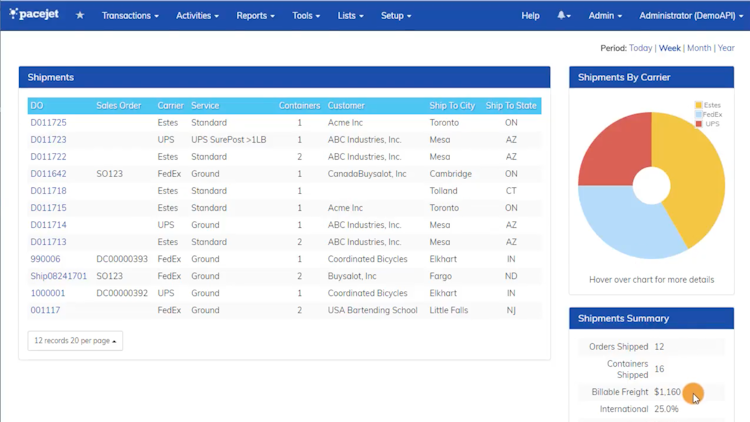Open shipment D011642
The width and height of the screenshot is (750, 422).
(x=48, y=174)
